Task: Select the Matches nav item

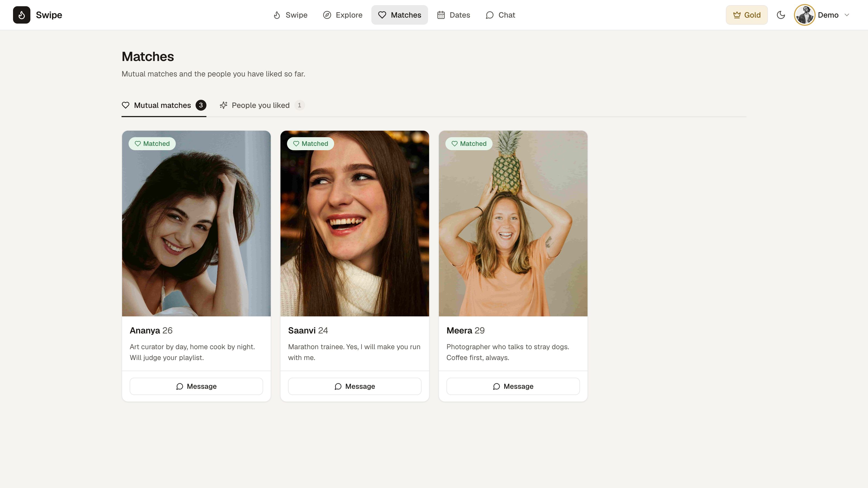Action: pyautogui.click(x=399, y=15)
